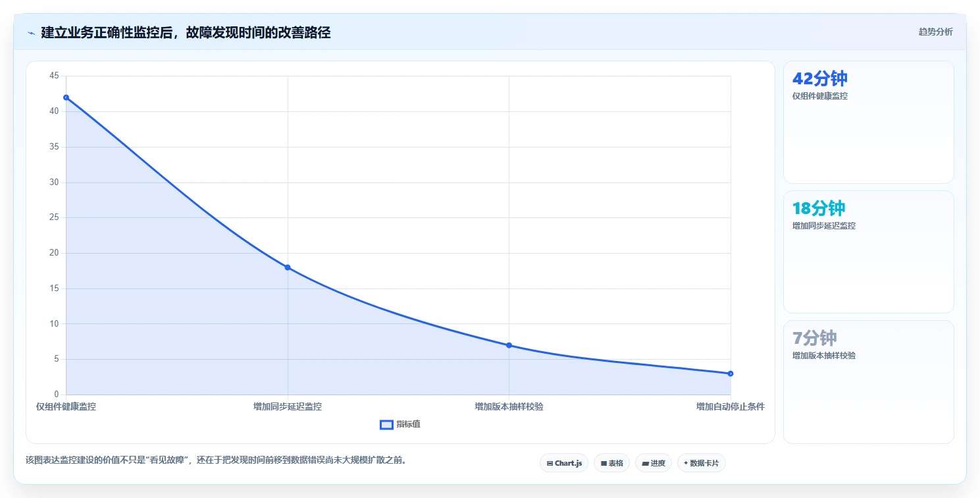This screenshot has width=980, height=498.
Task: Click 增加同步延迟监控 label in the card
Action: pyautogui.click(x=824, y=226)
